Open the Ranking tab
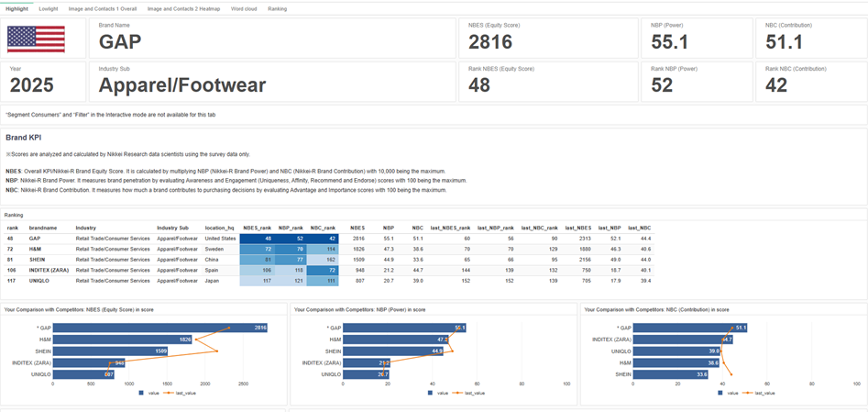The image size is (868, 412). 277,8
